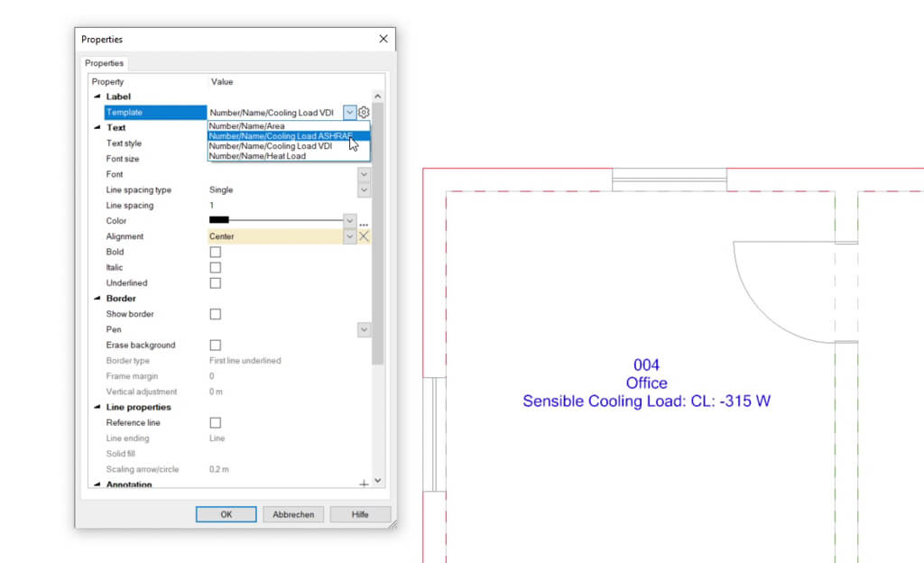
Task: Open the Alignment dropdown
Action: [x=349, y=236]
